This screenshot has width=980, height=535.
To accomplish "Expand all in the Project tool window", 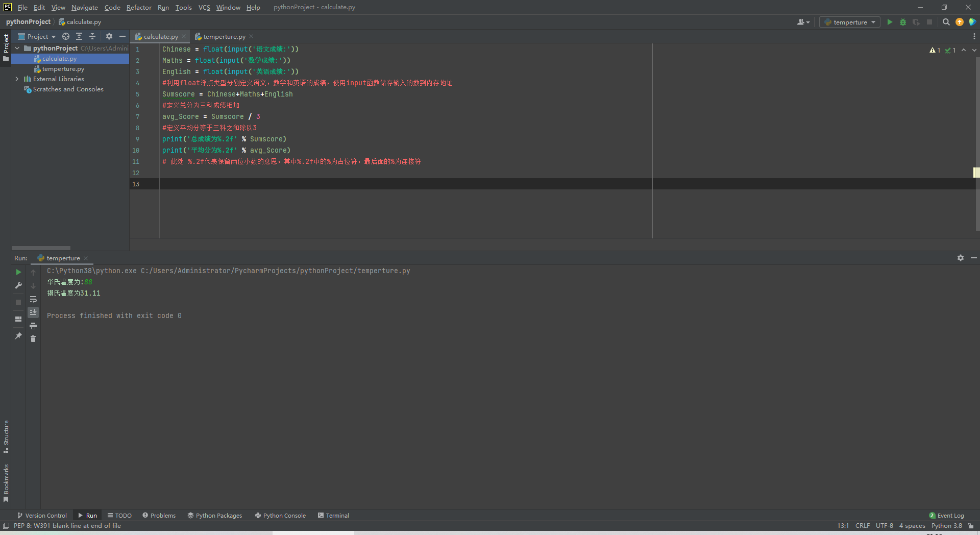I will tap(79, 36).
